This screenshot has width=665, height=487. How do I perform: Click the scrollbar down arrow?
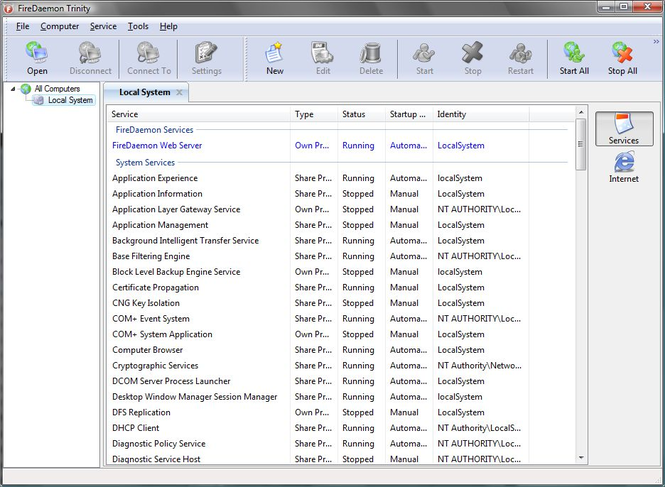point(581,458)
